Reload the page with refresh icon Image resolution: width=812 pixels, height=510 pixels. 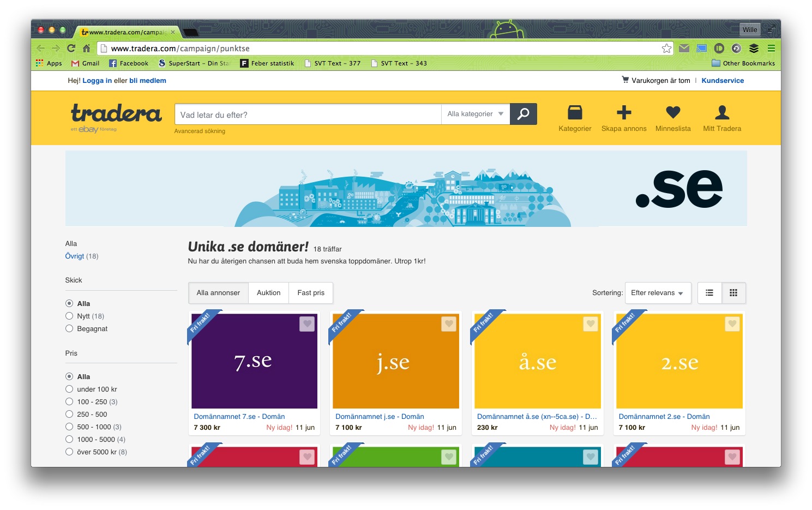[71, 48]
